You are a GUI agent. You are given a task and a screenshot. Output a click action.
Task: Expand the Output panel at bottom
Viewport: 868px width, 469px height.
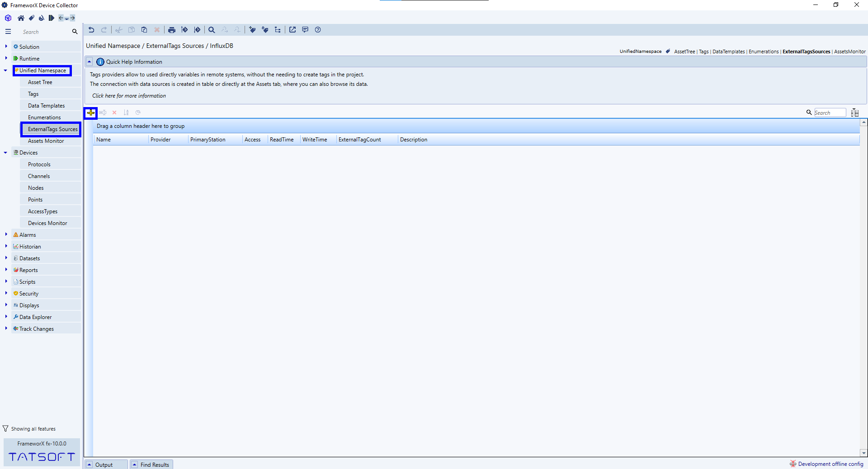(90, 464)
